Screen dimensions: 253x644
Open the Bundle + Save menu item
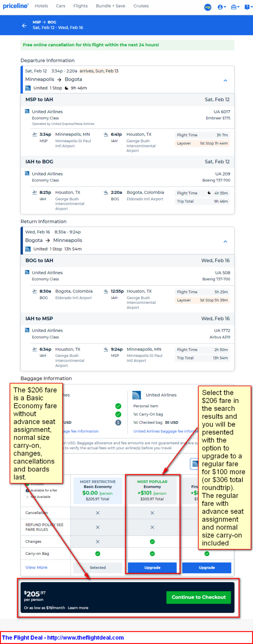click(x=110, y=6)
